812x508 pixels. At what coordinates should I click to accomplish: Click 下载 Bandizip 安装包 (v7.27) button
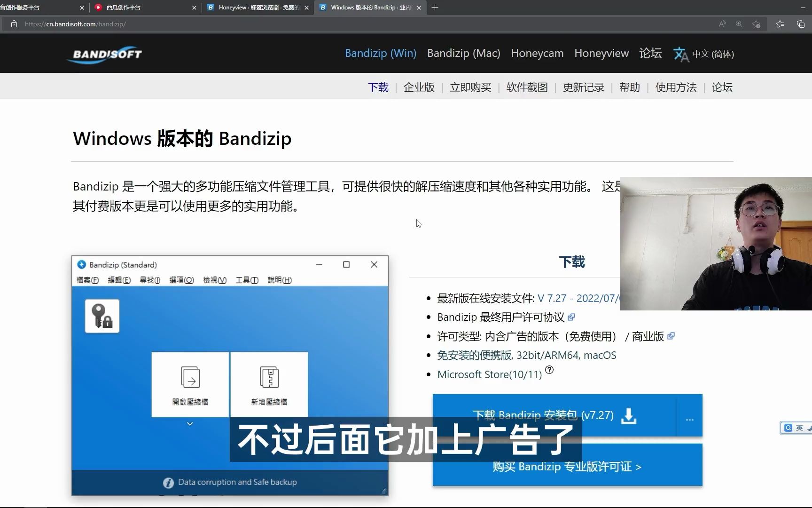pyautogui.click(x=554, y=416)
